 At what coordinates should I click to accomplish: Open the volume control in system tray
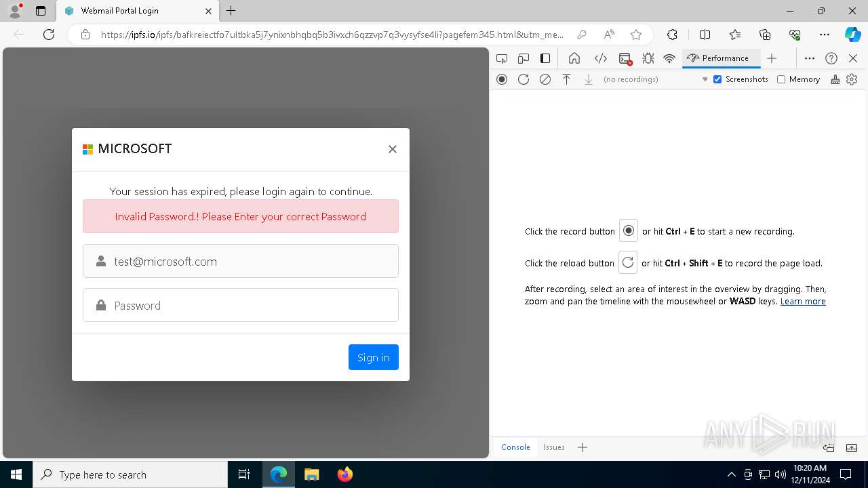(x=781, y=474)
